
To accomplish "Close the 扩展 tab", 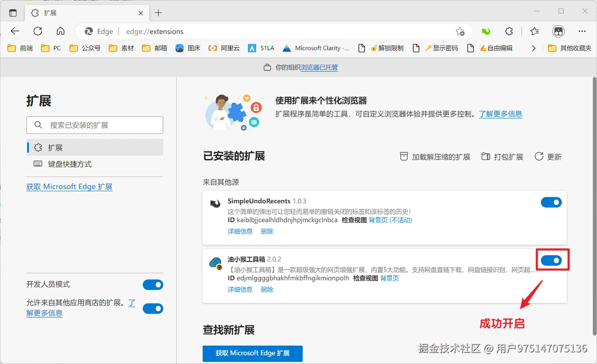I will 141,13.
